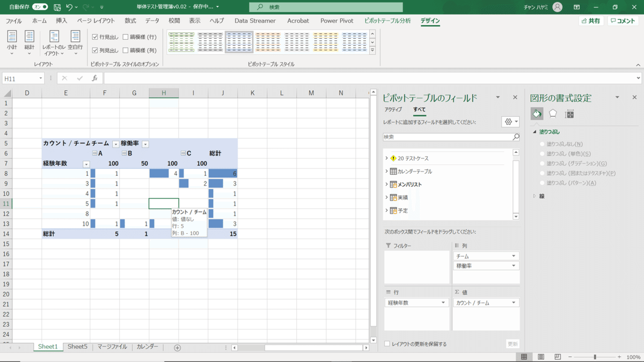Open the Power Pivot ribbon tab
644x362 pixels.
pyautogui.click(x=336, y=21)
